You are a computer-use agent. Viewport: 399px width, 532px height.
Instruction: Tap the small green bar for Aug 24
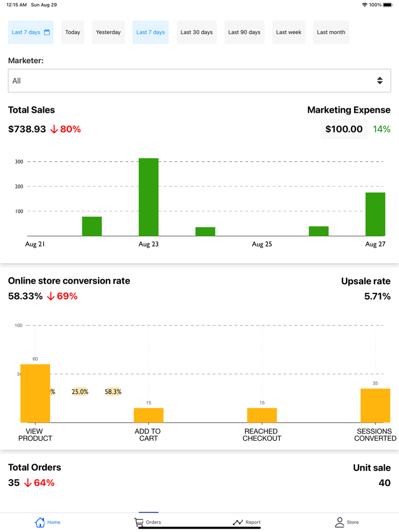pos(205,231)
